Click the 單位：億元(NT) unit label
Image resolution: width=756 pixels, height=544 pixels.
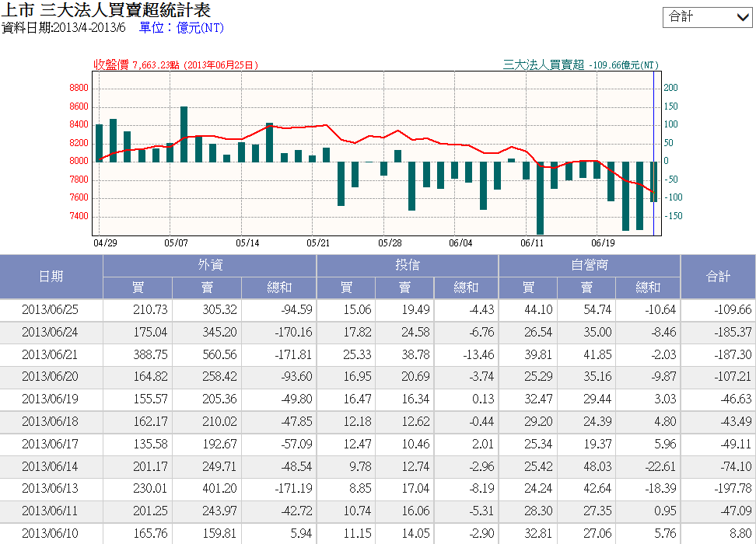click(182, 28)
